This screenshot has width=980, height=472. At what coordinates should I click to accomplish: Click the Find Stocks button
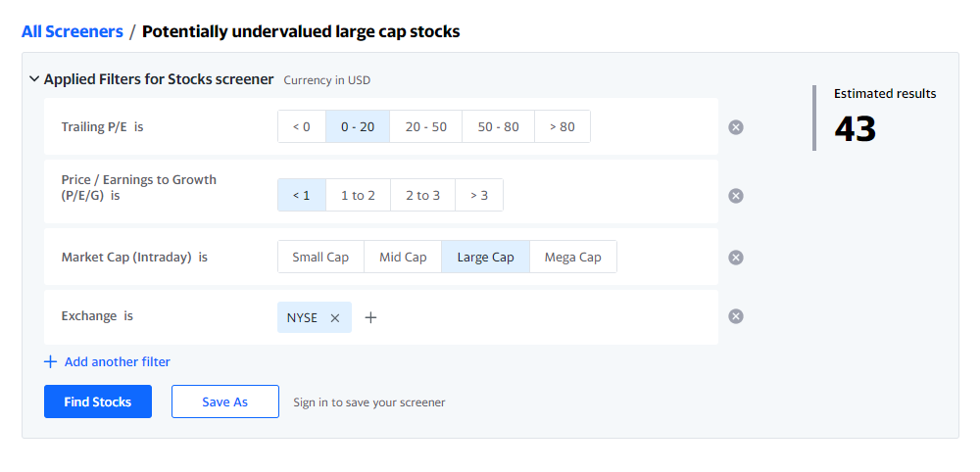(x=97, y=401)
